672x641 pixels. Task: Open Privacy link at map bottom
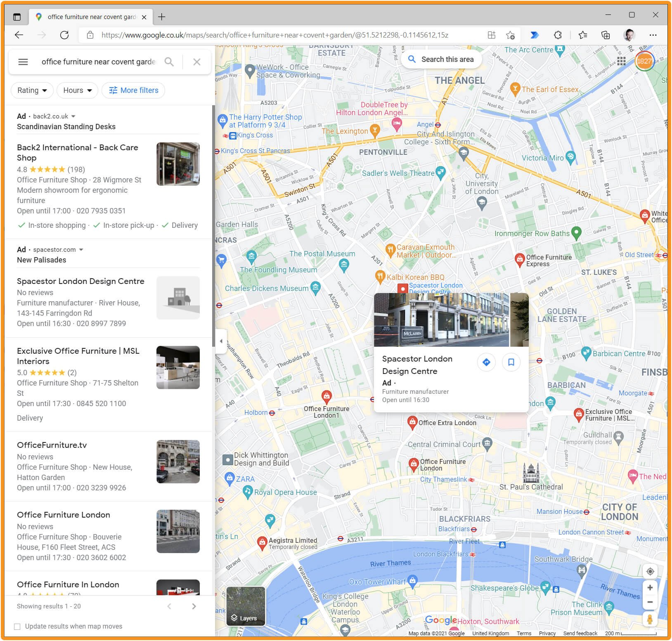(x=547, y=634)
